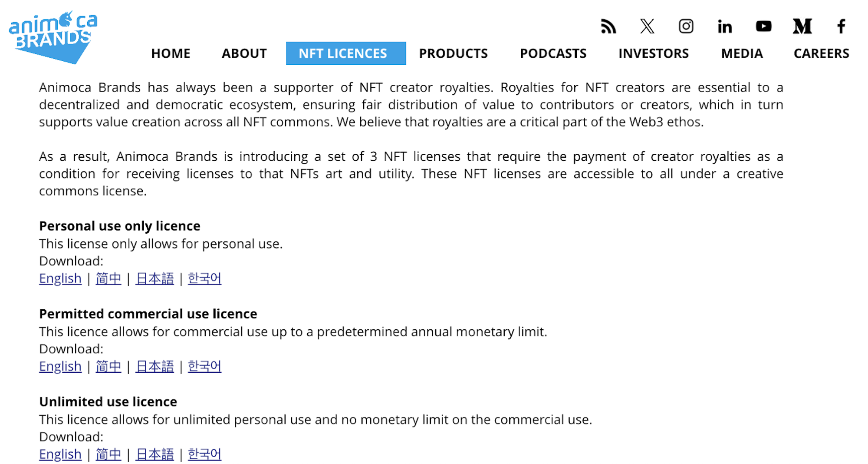
Task: Open the PRODUCTS menu
Action: click(x=453, y=53)
